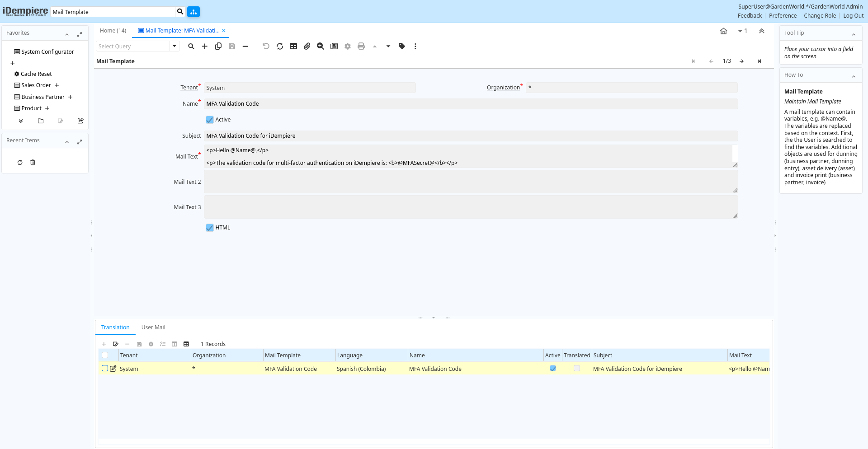This screenshot has width=868, height=449.
Task: Collapse the Favorites panel
Action: pos(67,34)
